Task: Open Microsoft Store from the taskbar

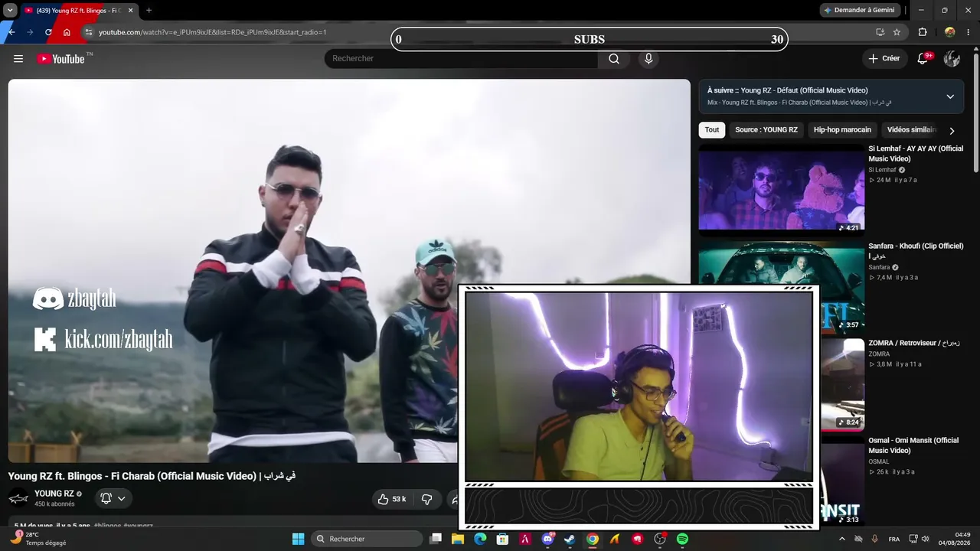Action: 502,540
